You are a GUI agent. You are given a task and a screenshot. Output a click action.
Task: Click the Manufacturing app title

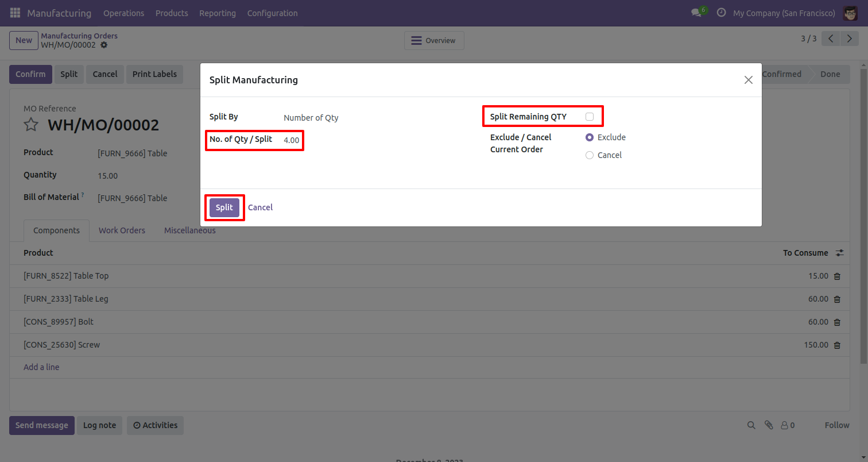pos(59,13)
